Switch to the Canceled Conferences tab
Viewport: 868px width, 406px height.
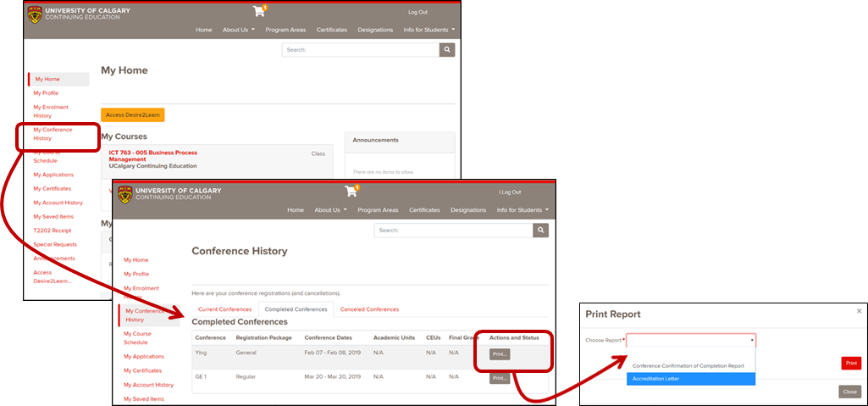pos(369,309)
